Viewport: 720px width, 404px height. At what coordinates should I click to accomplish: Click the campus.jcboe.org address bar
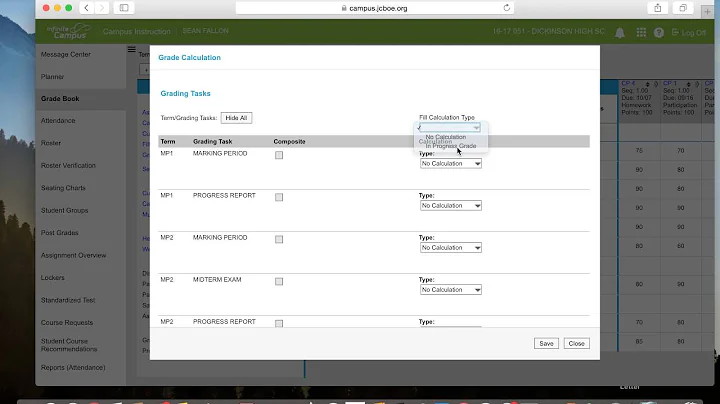375,8
